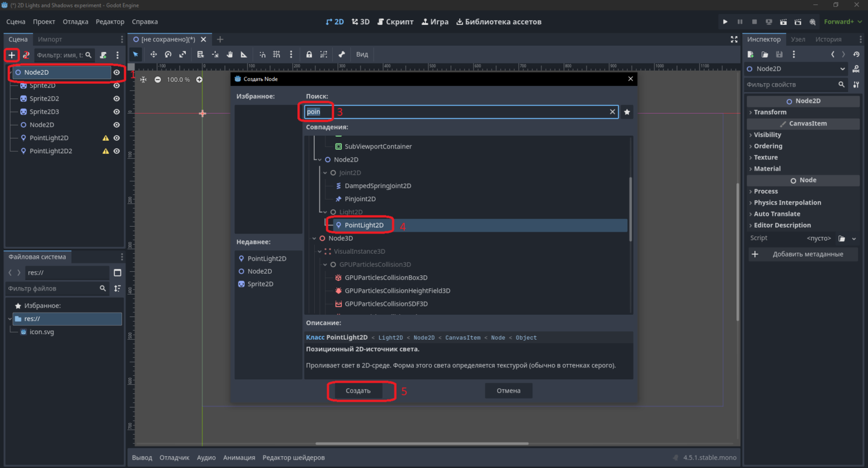Image resolution: width=868 pixels, height=468 pixels.
Task: Click the favorite star beside node search
Action: pyautogui.click(x=627, y=112)
